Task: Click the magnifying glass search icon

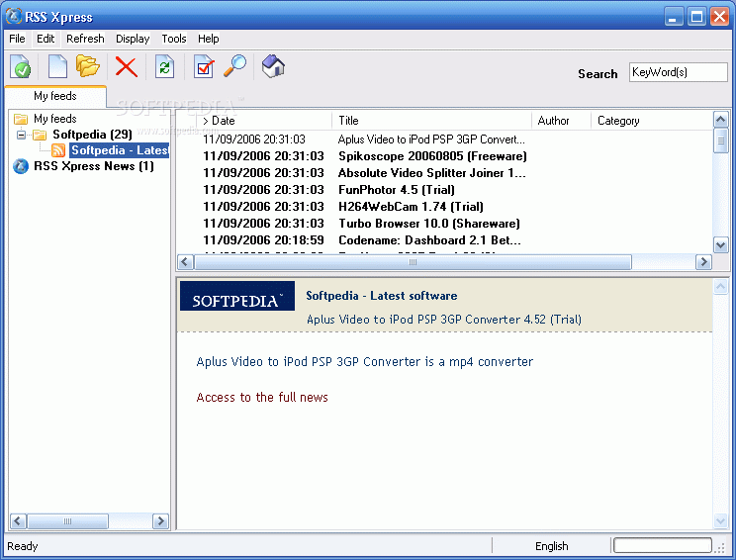Action: coord(234,65)
